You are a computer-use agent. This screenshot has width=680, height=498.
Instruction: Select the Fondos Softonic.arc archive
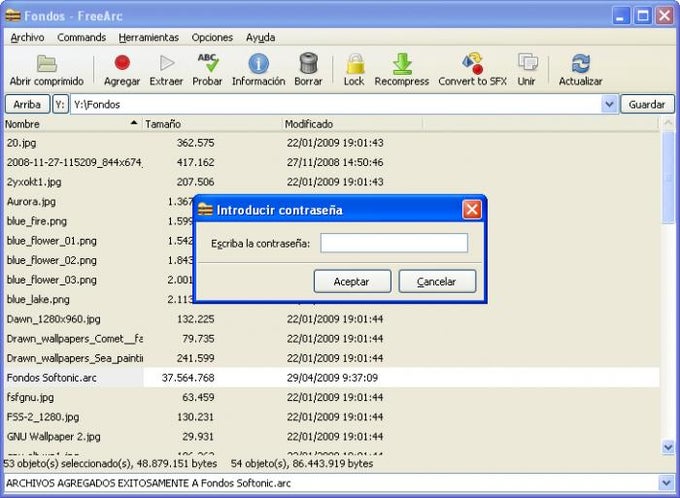(52, 378)
